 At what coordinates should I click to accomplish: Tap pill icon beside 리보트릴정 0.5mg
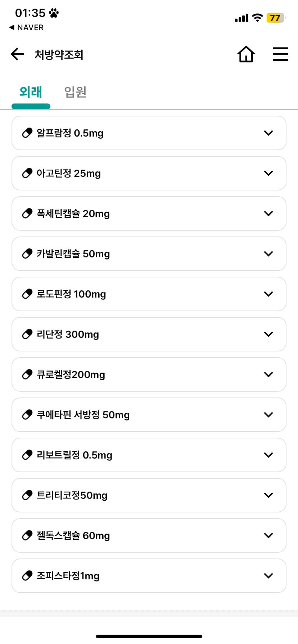(27, 455)
